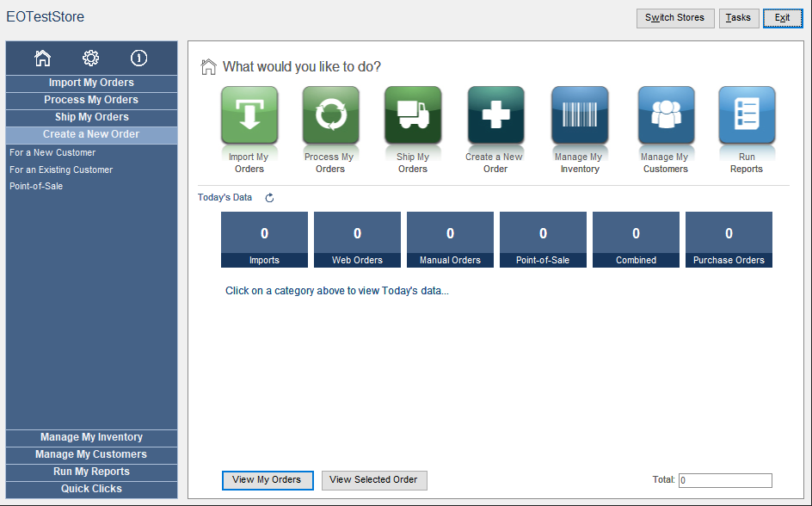This screenshot has height=506, width=812.
Task: Click inside the Total input field
Action: [x=725, y=480]
